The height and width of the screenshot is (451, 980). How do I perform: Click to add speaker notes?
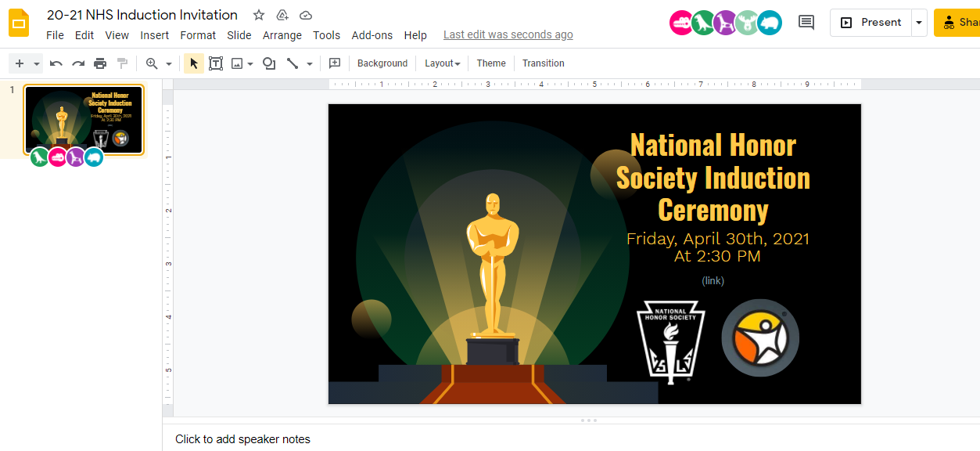coord(242,439)
